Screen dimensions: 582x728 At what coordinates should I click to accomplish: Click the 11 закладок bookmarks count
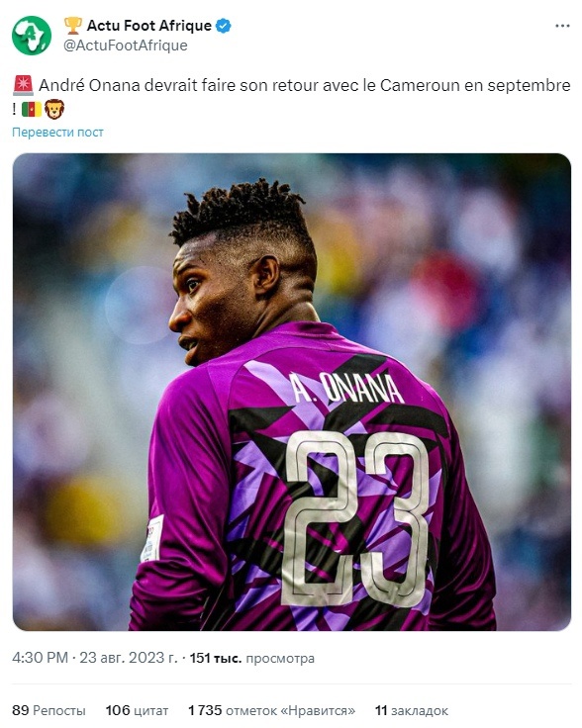tap(412, 710)
